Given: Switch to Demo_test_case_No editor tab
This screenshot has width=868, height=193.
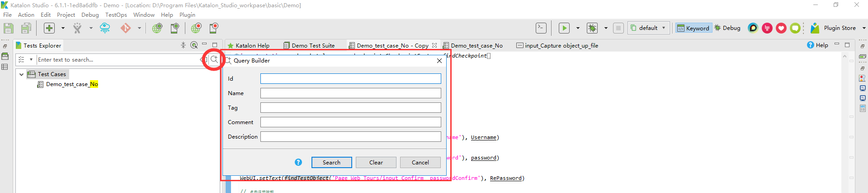Looking at the screenshot, I should pos(473,46).
